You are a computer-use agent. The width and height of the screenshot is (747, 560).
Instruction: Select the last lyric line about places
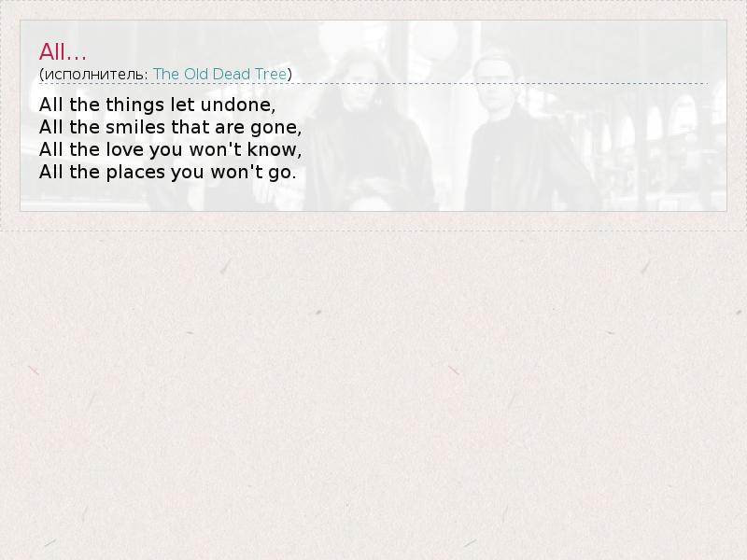pyautogui.click(x=168, y=172)
